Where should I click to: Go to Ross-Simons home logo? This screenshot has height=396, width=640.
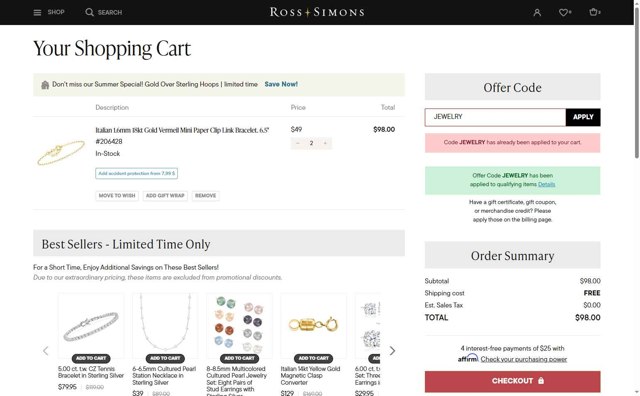tap(317, 12)
